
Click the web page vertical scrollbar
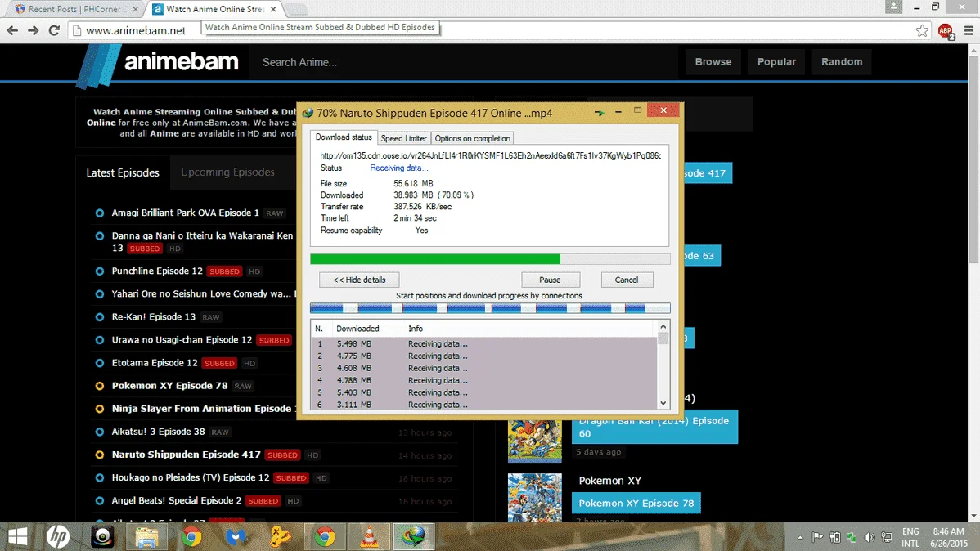(x=973, y=159)
